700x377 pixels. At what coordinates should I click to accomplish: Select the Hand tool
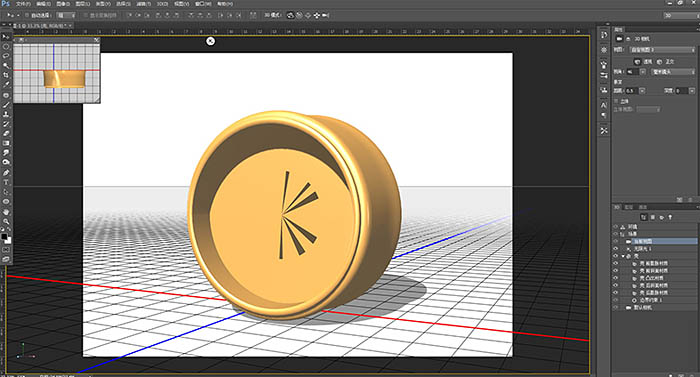point(6,212)
